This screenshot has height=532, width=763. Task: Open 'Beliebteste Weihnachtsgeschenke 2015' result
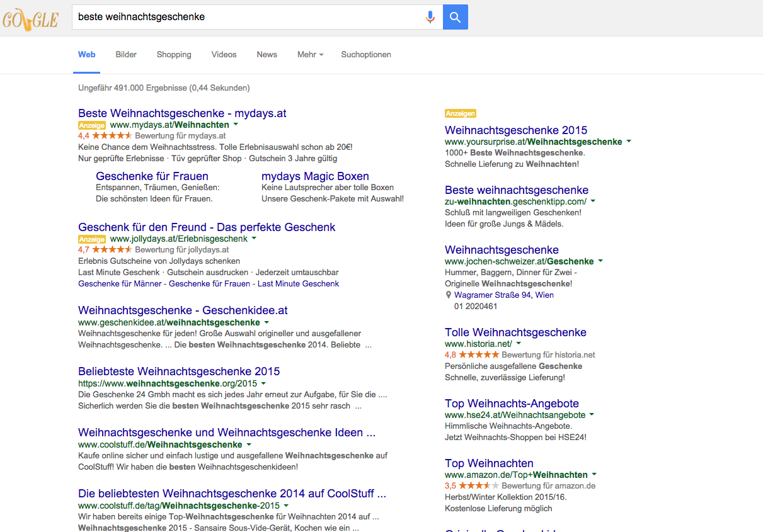pyautogui.click(x=179, y=371)
